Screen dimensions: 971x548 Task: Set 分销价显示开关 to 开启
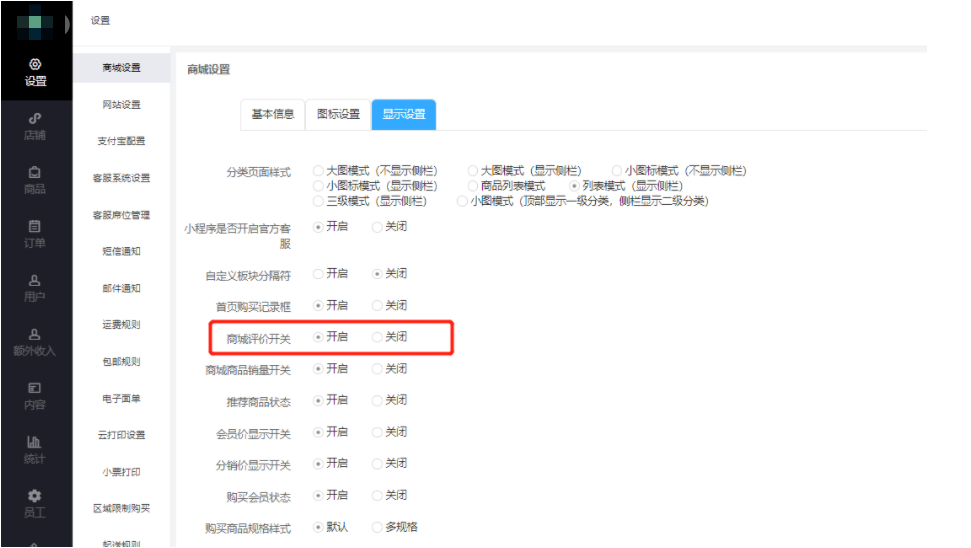coord(318,464)
